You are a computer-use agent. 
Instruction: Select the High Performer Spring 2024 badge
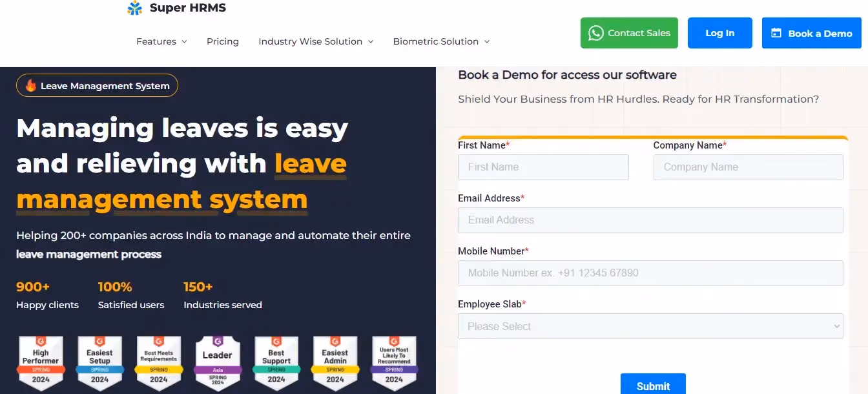pyautogui.click(x=41, y=364)
